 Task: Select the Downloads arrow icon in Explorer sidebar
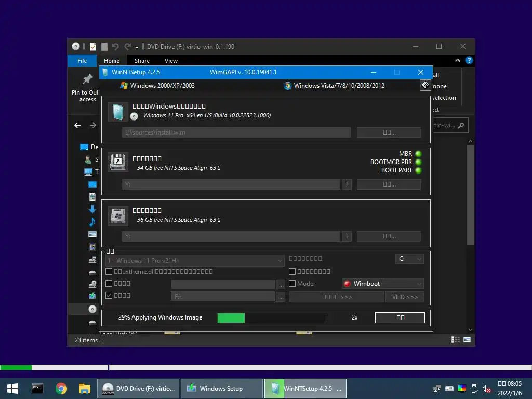point(92,209)
